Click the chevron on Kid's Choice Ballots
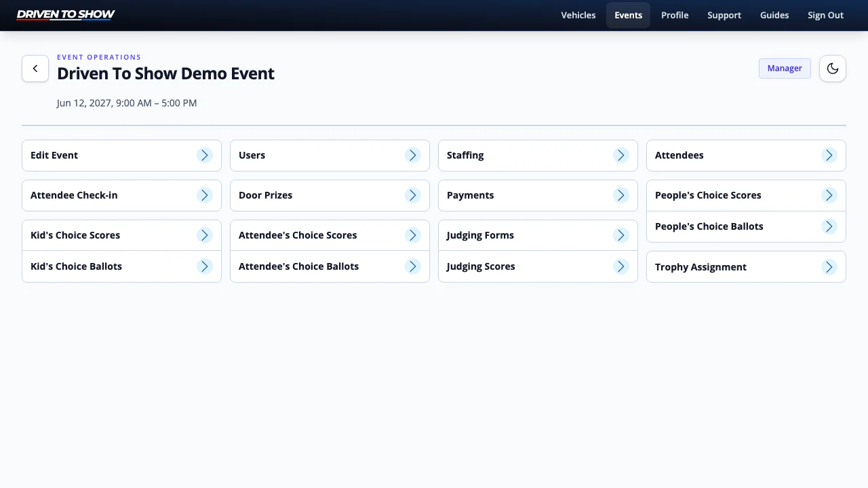Viewport: 868px width, 488px height. (x=205, y=266)
